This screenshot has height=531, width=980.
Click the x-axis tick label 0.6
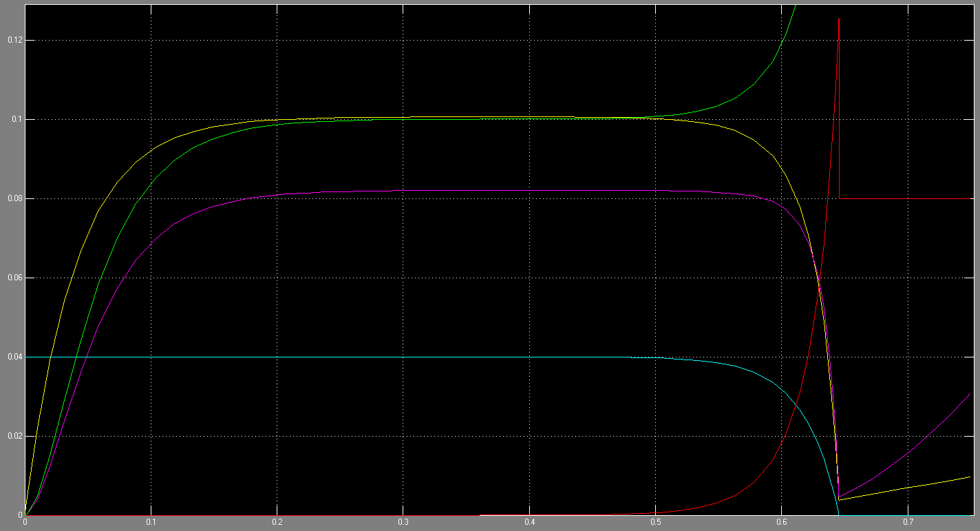click(782, 523)
